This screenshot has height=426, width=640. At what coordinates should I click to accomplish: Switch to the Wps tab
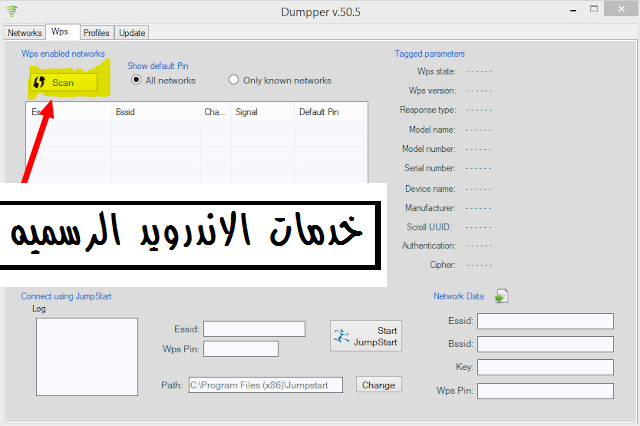click(x=60, y=32)
